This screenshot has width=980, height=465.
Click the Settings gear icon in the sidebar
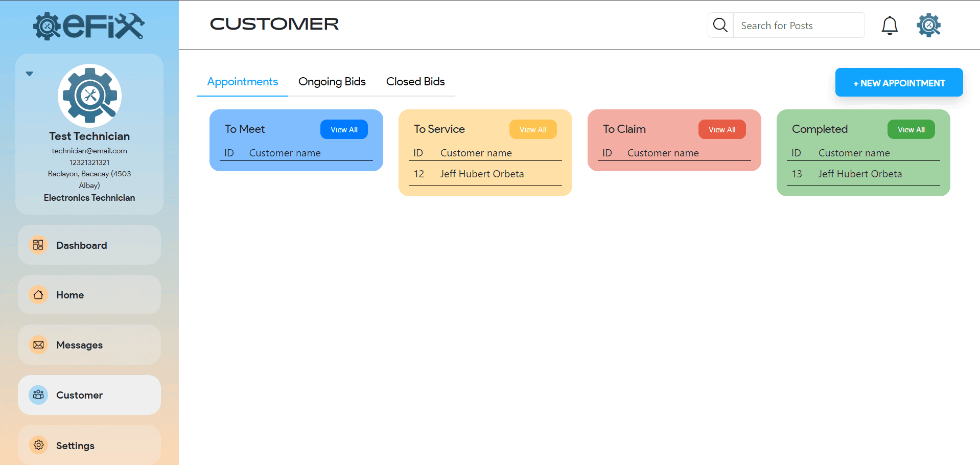pyautogui.click(x=38, y=445)
